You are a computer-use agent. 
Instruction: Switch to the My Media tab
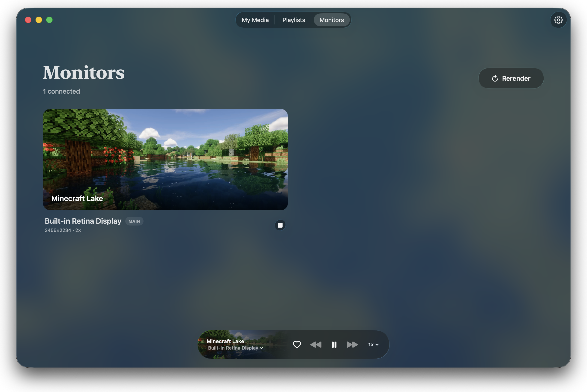coord(255,20)
